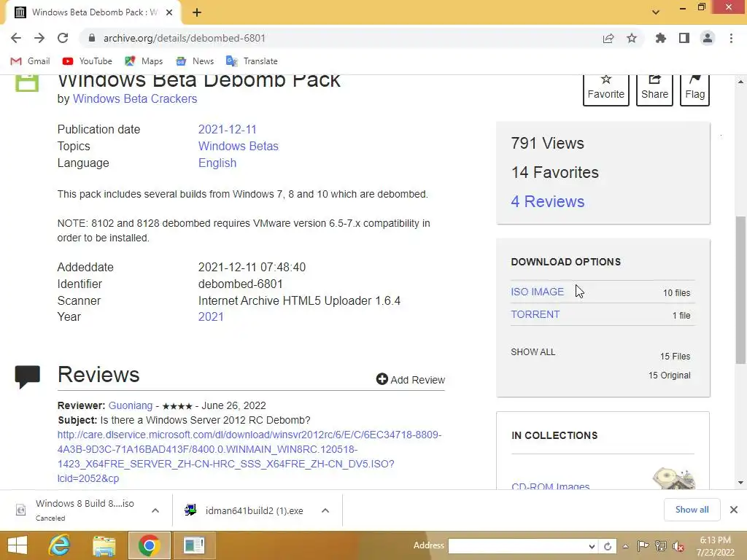Open the Windows Betas topic link
The image size is (747, 560).
pos(239,146)
